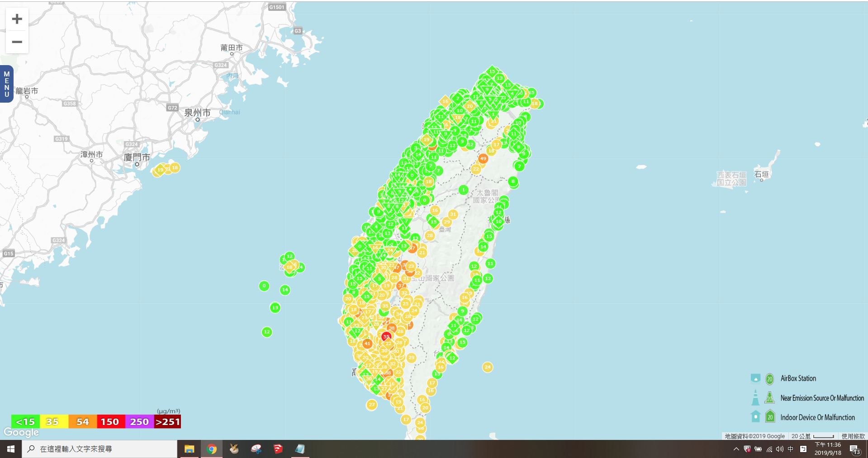Click the taskbar search box
The height and width of the screenshot is (458, 868).
click(x=100, y=449)
